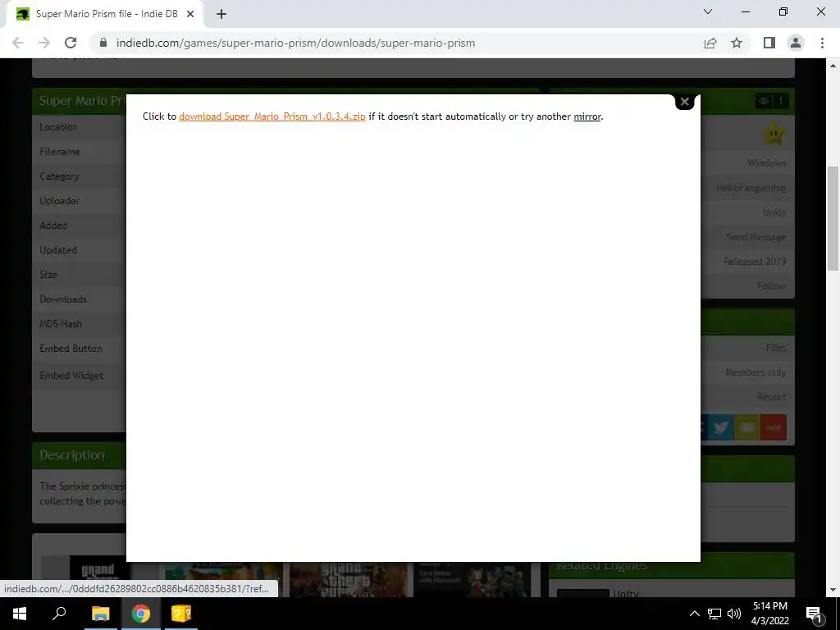
Task: Show hidden system tray icons
Action: tap(694, 614)
